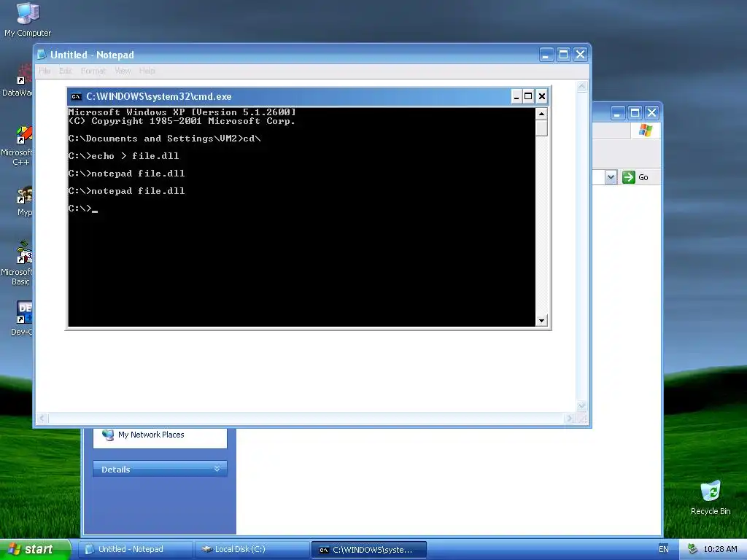Click the "echo > file.dll" command line
Image resolution: width=747 pixels, height=560 pixels.
pyautogui.click(x=124, y=156)
